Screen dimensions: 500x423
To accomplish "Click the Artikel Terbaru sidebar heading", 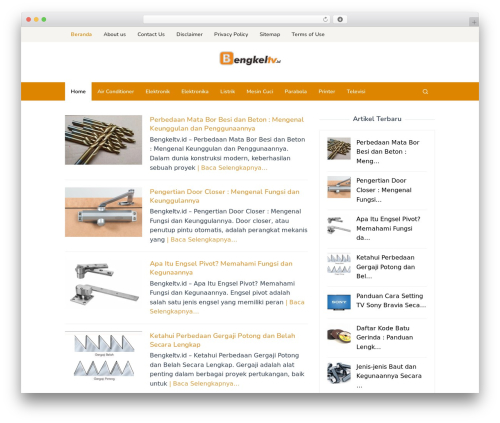I will [x=377, y=119].
